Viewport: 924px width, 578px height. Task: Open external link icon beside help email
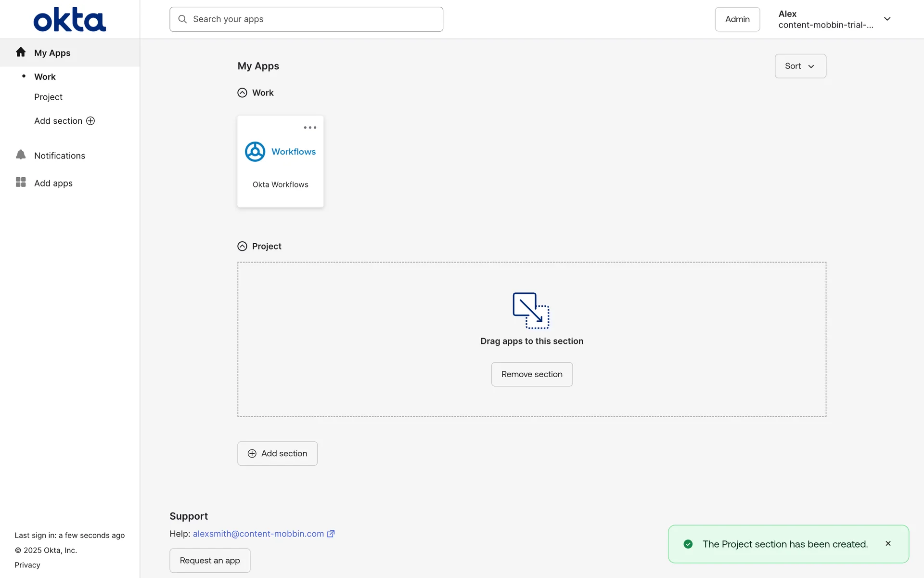(x=331, y=534)
